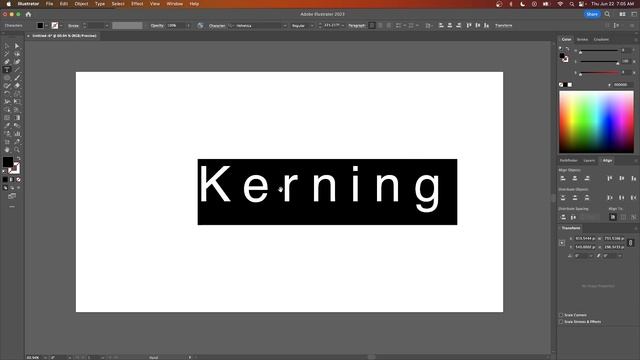Switch to the Gradient panel tab
Image resolution: width=640 pixels, height=360 pixels.
[x=601, y=40]
